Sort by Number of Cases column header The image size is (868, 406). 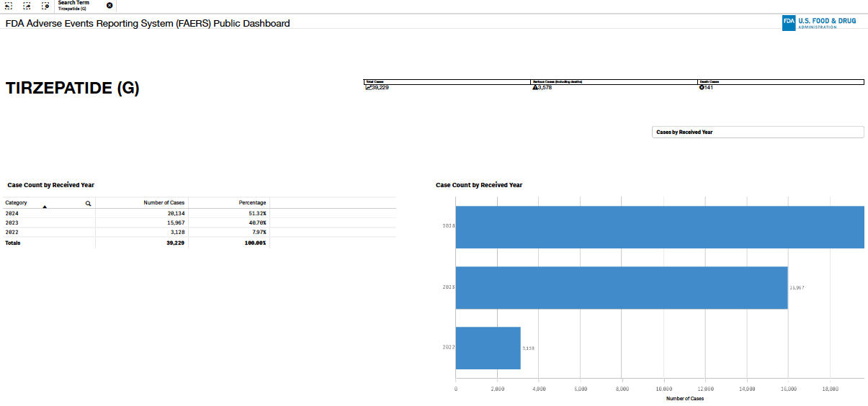[164, 203]
